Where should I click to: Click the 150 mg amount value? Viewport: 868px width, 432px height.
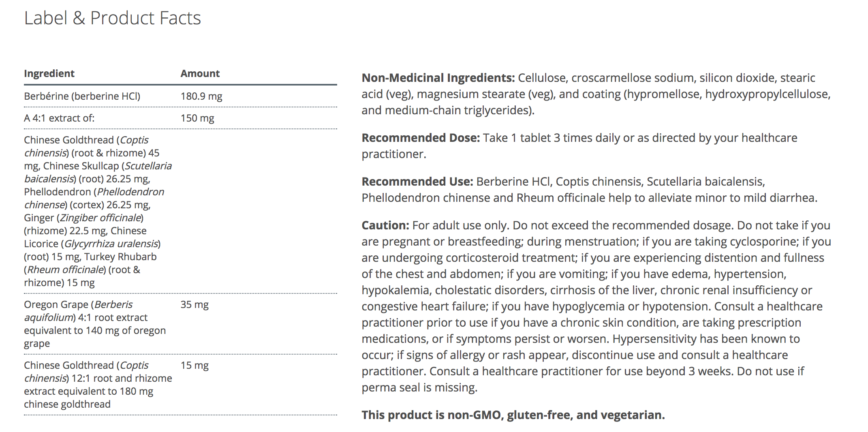point(197,118)
